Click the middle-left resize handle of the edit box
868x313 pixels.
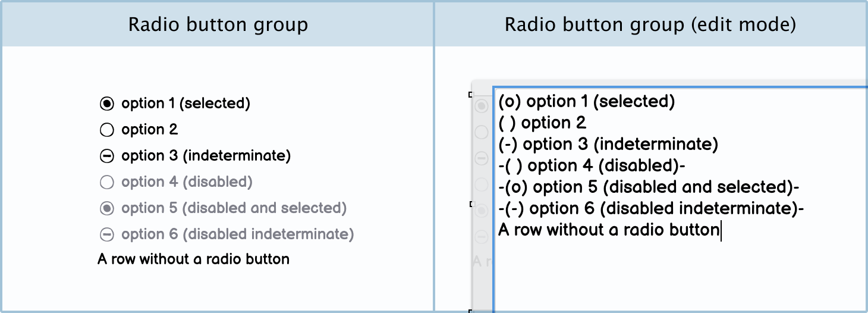(471, 204)
